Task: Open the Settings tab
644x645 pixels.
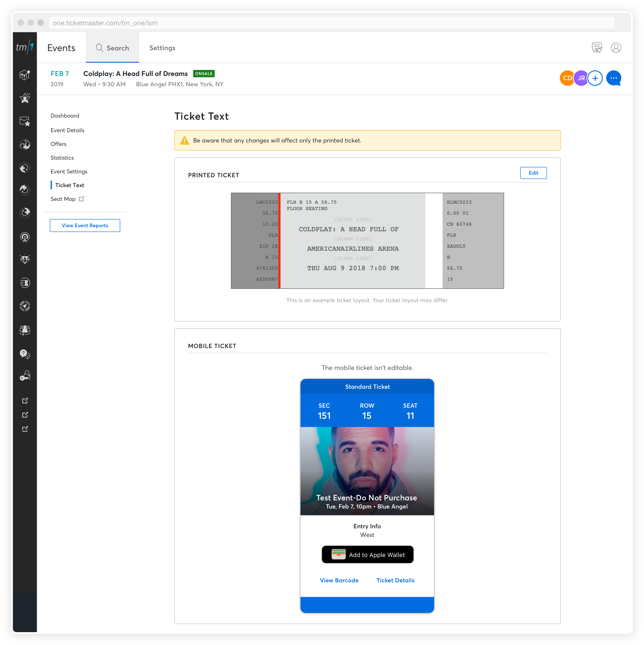Action: (162, 48)
